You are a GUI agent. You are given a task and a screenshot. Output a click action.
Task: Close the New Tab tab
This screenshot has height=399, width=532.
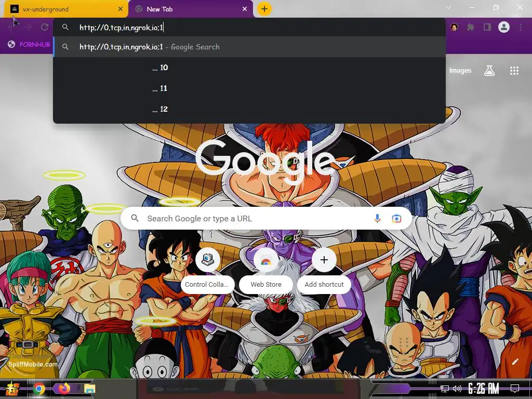click(x=245, y=9)
